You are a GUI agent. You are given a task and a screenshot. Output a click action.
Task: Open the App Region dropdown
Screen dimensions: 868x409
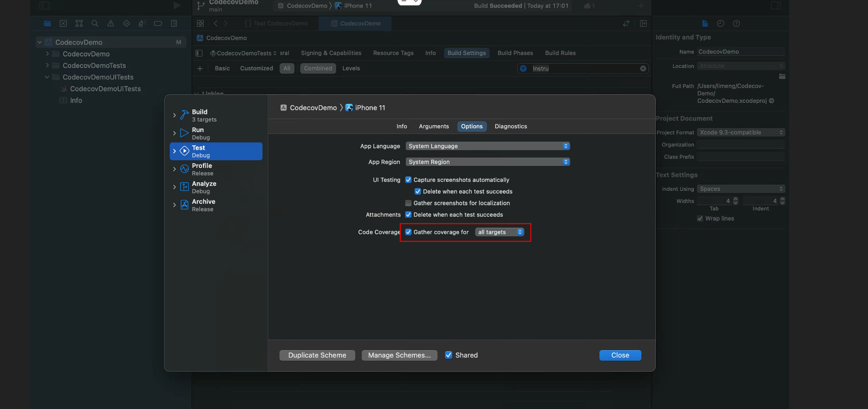coord(488,162)
